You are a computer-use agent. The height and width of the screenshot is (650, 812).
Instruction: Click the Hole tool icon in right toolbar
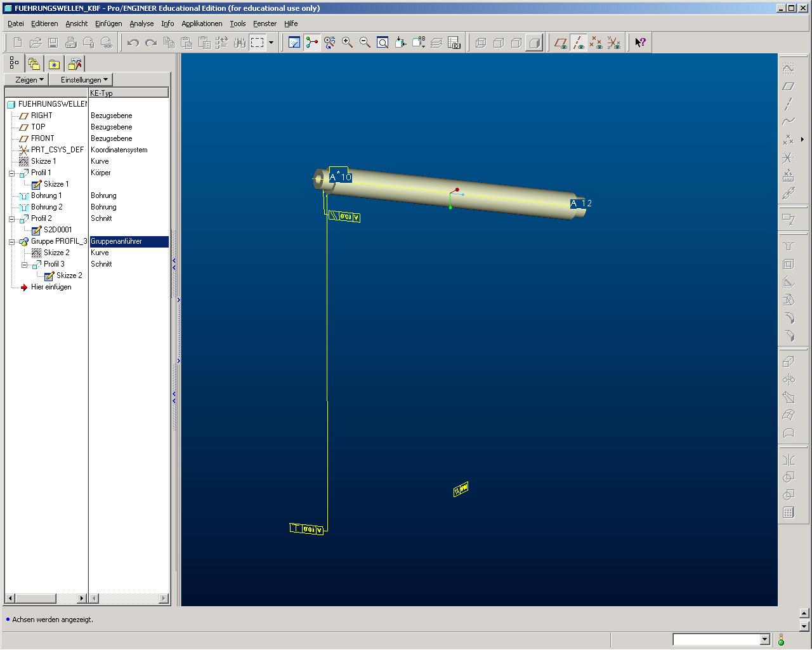(789, 246)
